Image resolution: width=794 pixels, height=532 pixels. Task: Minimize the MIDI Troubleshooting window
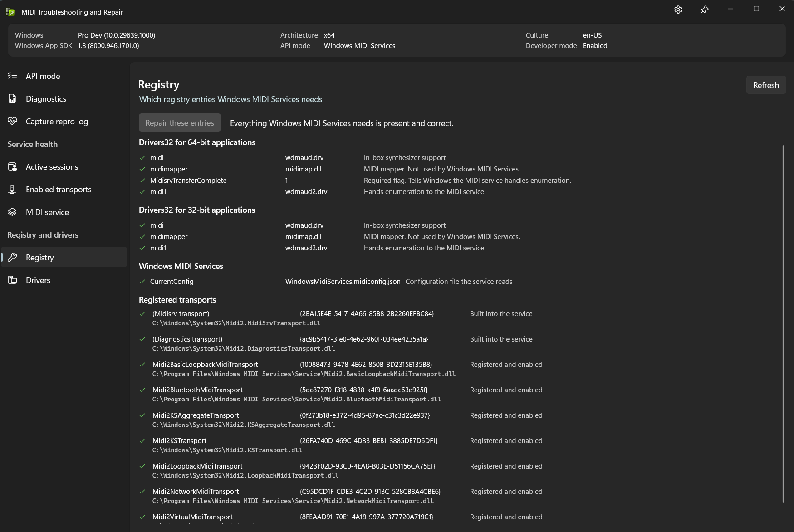pos(730,9)
